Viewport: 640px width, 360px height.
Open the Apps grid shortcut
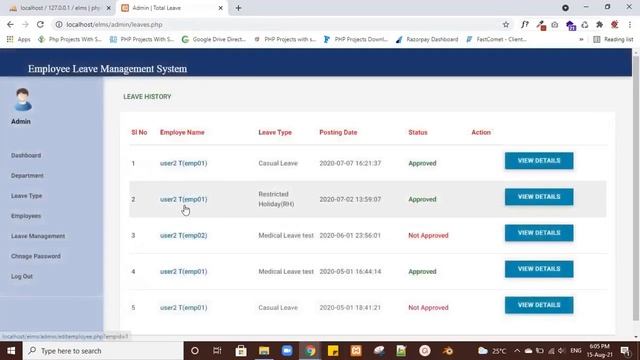click(19, 39)
